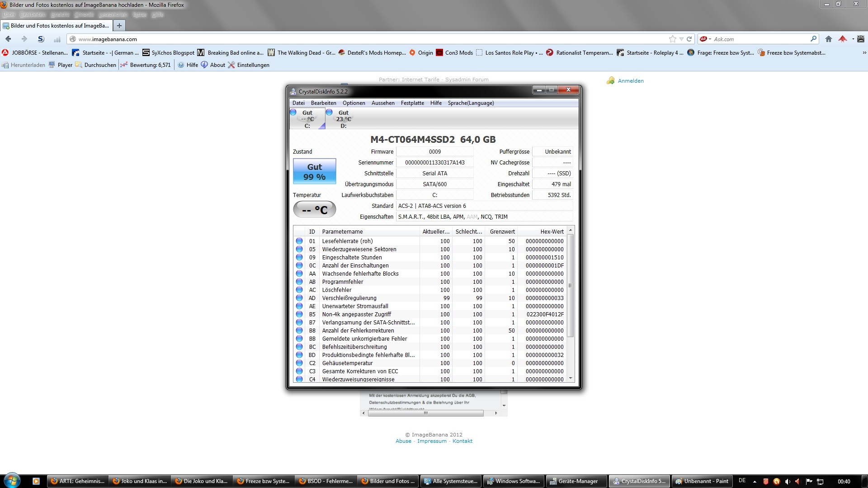Expand the address bar history dropdown arrow
The width and height of the screenshot is (868, 488).
[x=681, y=39]
